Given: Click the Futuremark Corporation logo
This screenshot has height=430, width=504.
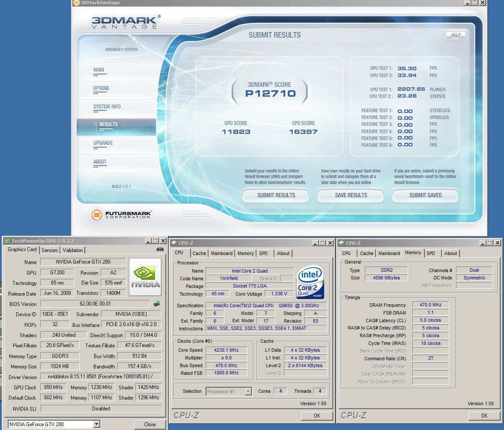Looking at the screenshot, I should pos(121,214).
